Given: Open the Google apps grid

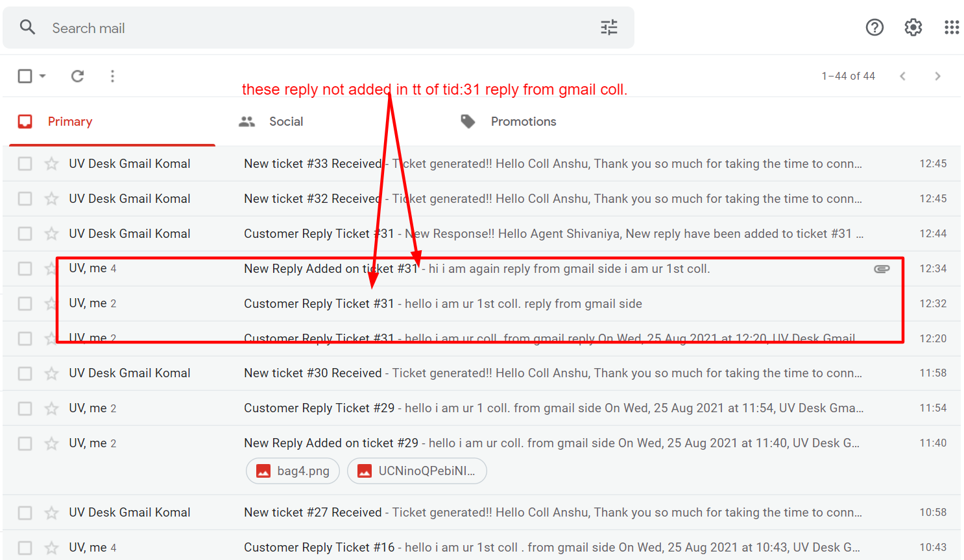Looking at the screenshot, I should click(952, 27).
